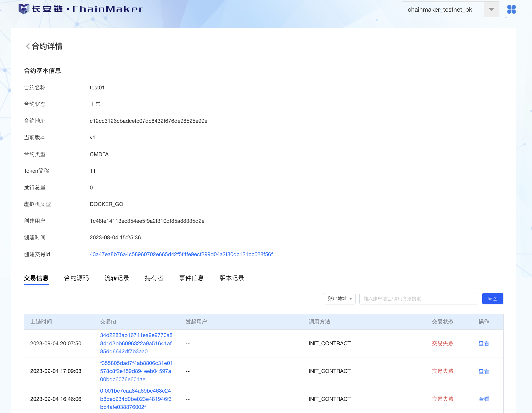The image size is (532, 413).
Task: Select the 交易信息 tab
Action: (x=36, y=278)
